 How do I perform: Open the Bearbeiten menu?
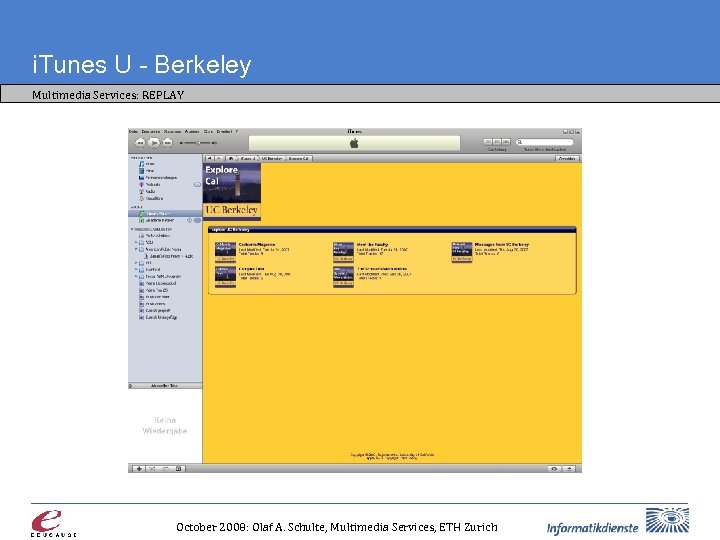(x=151, y=131)
